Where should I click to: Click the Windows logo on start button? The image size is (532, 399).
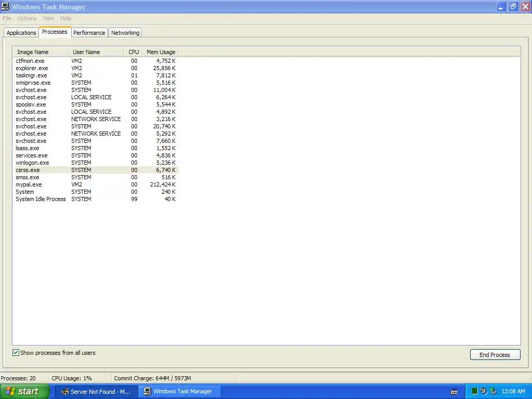10,391
